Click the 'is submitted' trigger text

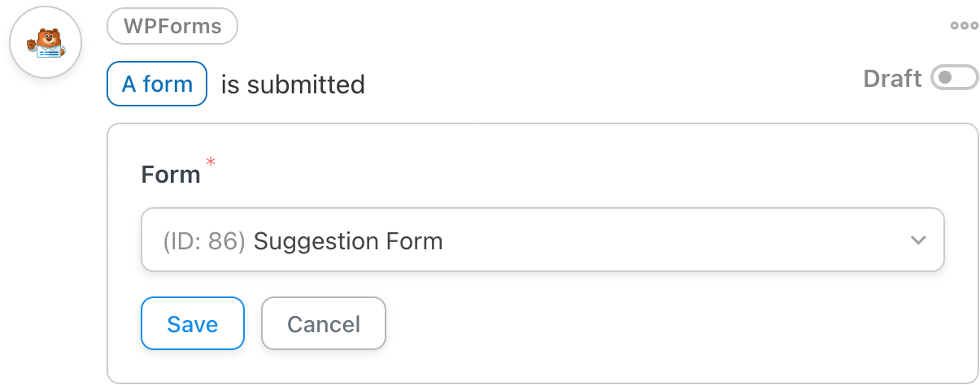[x=293, y=84]
